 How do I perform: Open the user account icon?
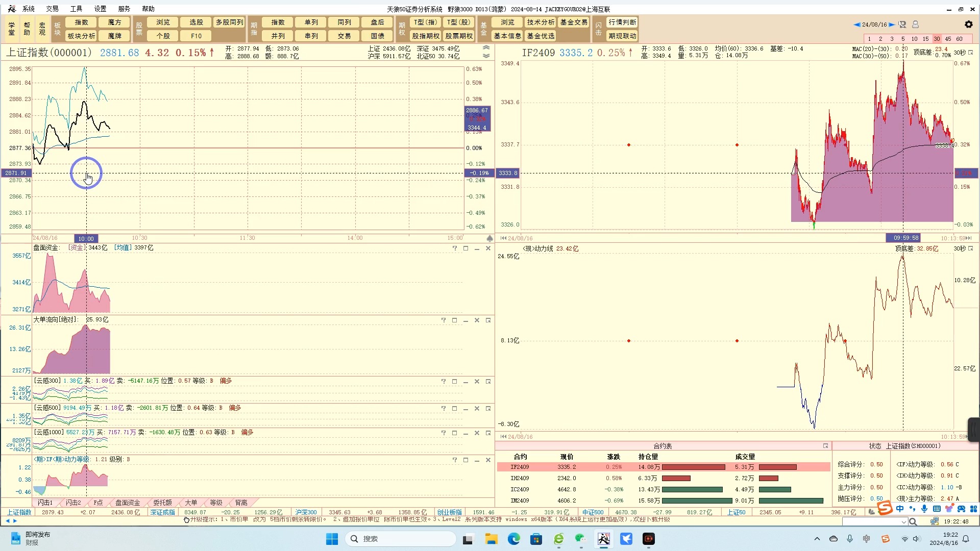915,24
